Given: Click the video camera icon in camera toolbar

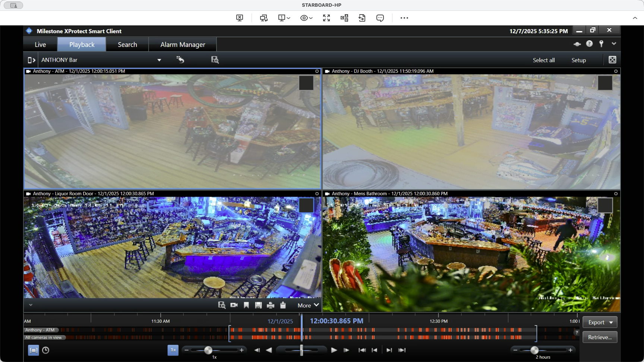Looking at the screenshot, I should click(234, 305).
